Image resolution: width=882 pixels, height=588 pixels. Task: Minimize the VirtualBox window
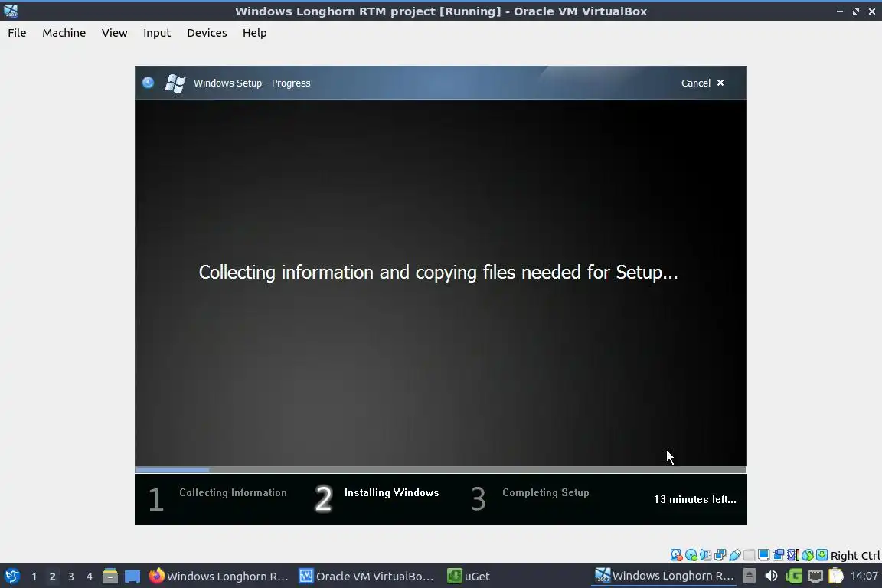840,11
